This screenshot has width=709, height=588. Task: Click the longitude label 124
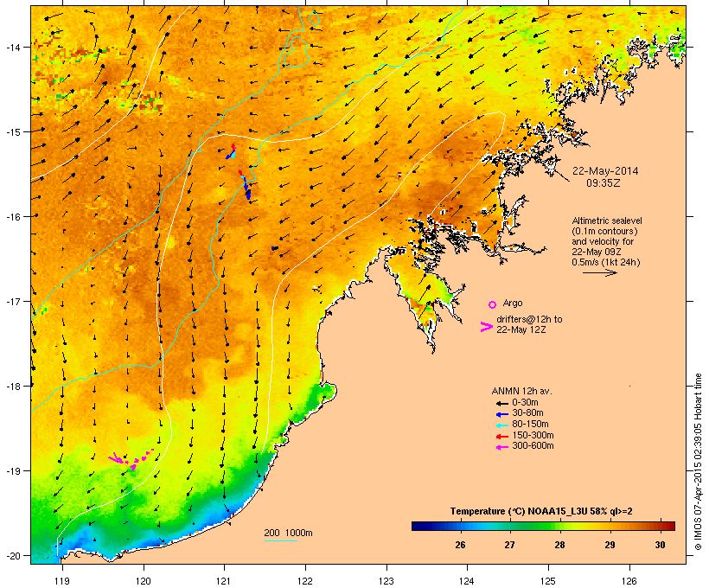[x=467, y=581]
